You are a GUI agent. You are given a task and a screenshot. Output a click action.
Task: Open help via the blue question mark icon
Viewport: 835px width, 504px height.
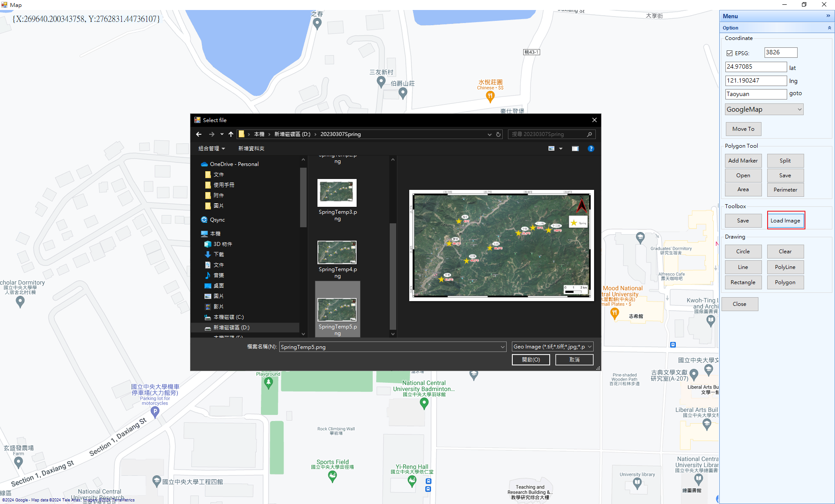591,148
